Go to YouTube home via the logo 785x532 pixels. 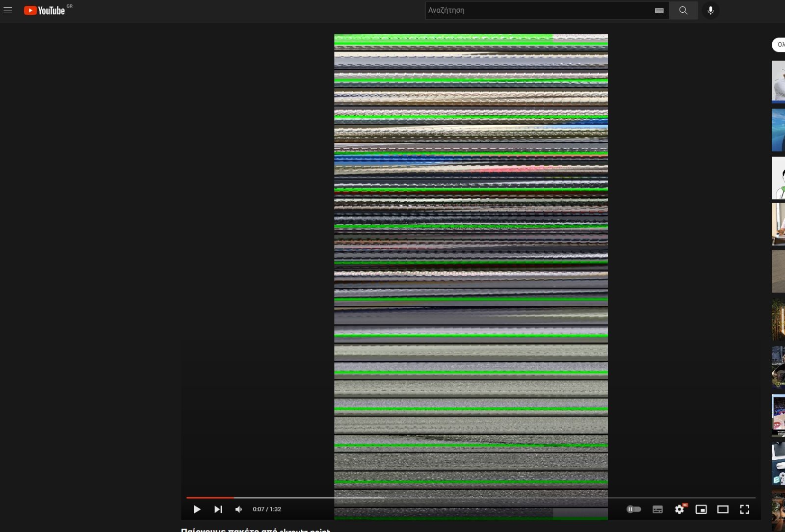[x=44, y=10]
